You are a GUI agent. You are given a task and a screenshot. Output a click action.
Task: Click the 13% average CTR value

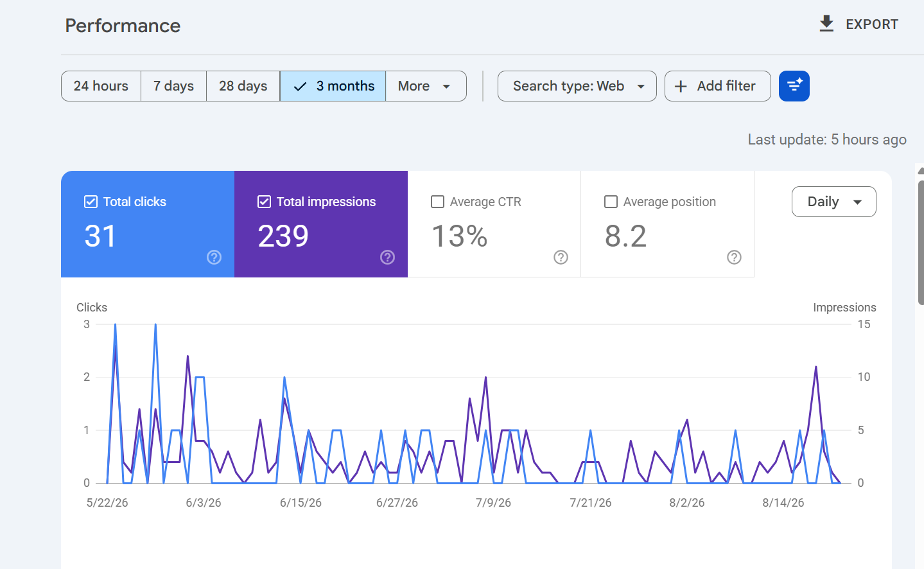click(x=459, y=236)
